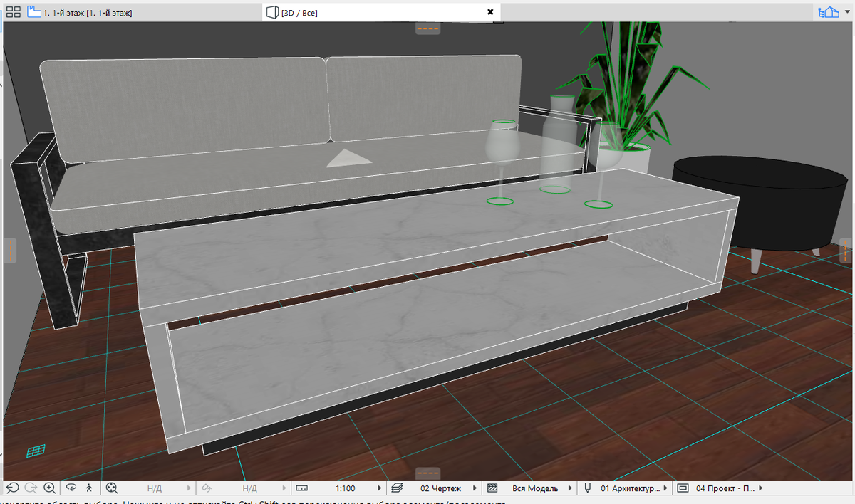Click the bottom edge orange dashed handle
Screen dimensions: 855x504
tap(427, 473)
